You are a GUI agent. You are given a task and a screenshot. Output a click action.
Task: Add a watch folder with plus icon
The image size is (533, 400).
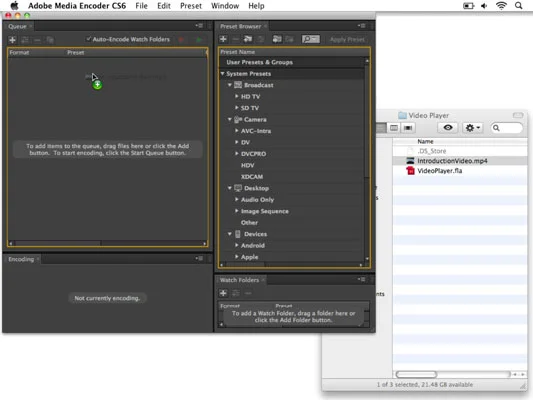[223, 293]
